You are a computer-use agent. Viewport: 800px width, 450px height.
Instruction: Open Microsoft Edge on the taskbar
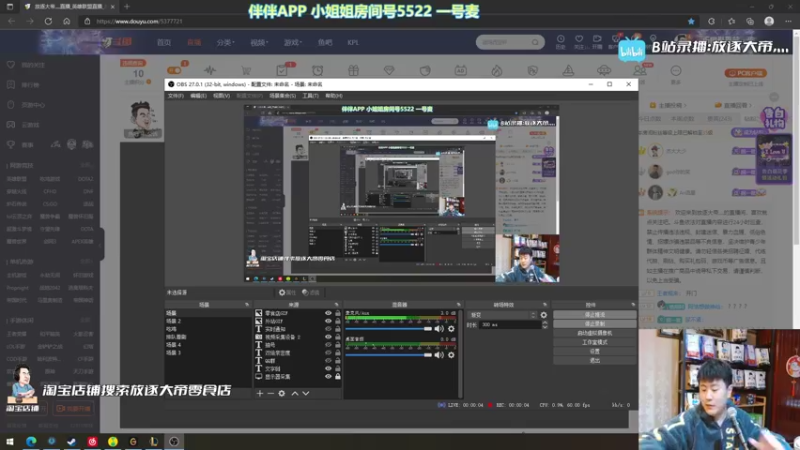click(31, 442)
